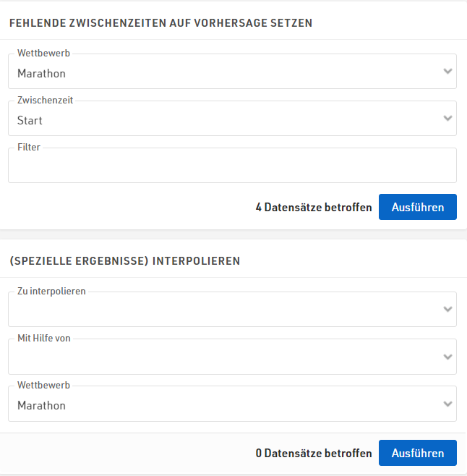This screenshot has height=476, width=467.
Task: Focus the Filter text input field
Action: (x=231, y=168)
